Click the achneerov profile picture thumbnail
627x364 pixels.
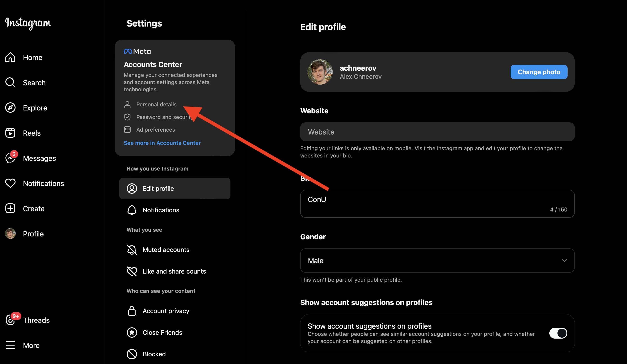(320, 72)
